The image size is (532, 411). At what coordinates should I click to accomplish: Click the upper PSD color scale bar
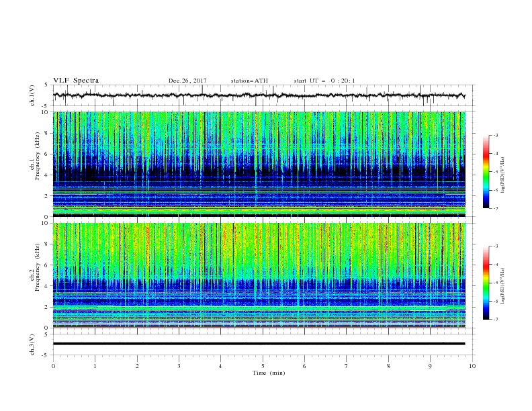(486, 172)
